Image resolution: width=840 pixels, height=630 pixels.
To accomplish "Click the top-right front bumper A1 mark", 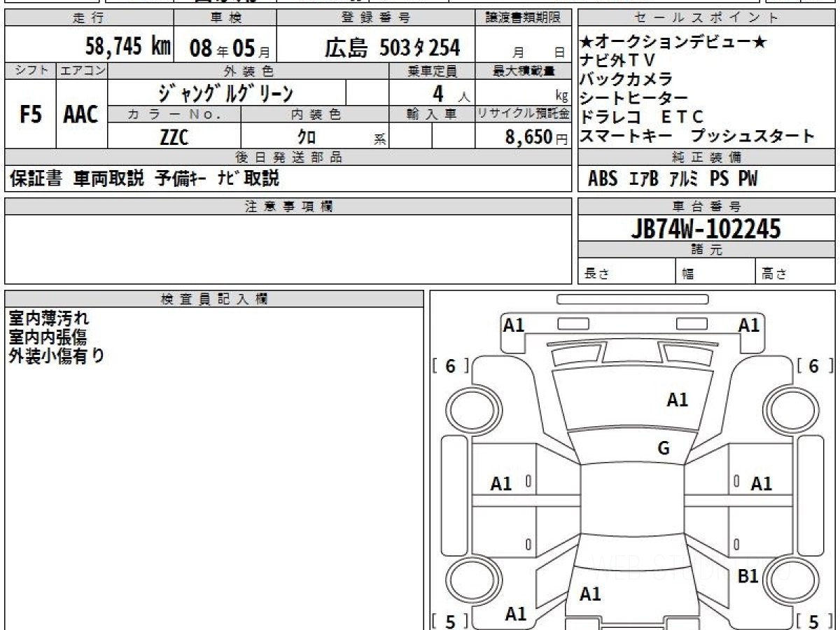I will (x=749, y=325).
